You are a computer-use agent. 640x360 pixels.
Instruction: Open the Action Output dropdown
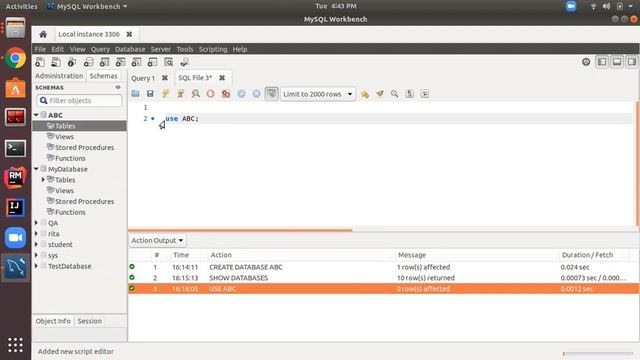[157, 240]
